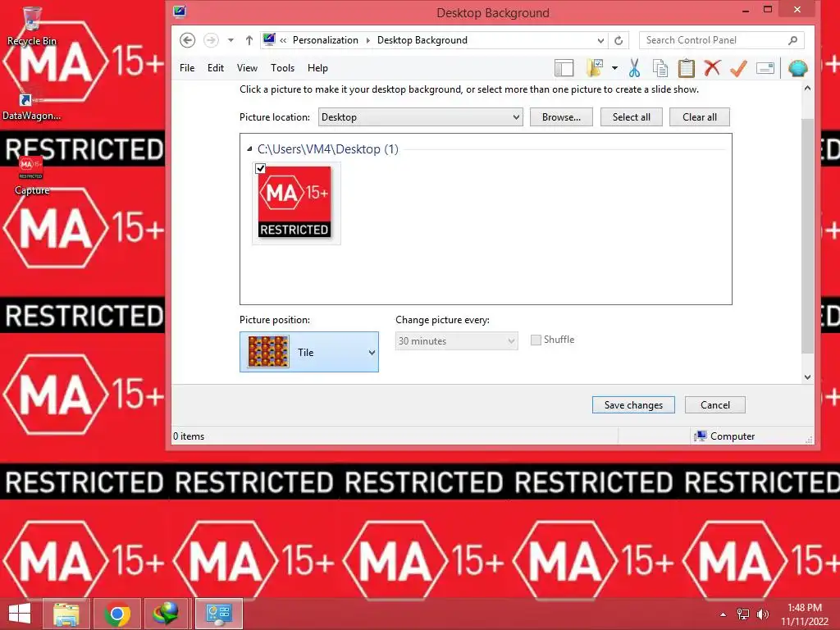Select the Recycle Bin desktop icon

pyautogui.click(x=32, y=25)
